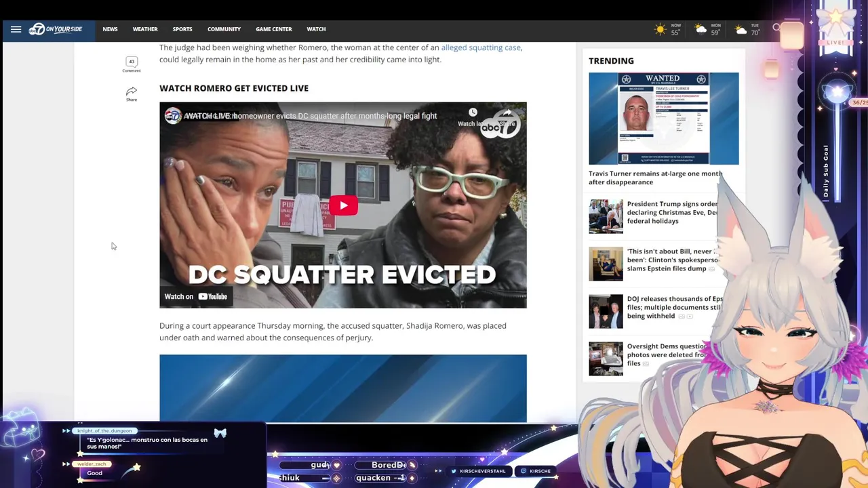Image resolution: width=868 pixels, height=488 pixels.
Task: Click the comment bubble beside the Epstein files dump headline
Action: pyautogui.click(x=711, y=269)
